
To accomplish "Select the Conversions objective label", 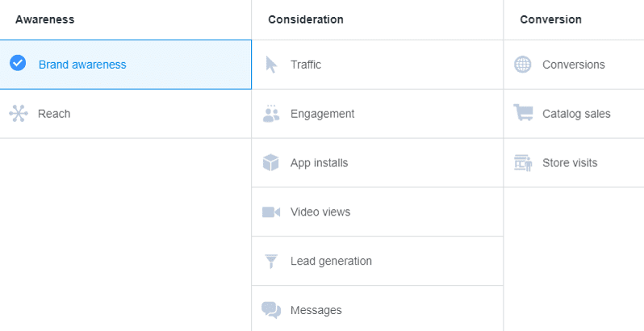I will (573, 65).
